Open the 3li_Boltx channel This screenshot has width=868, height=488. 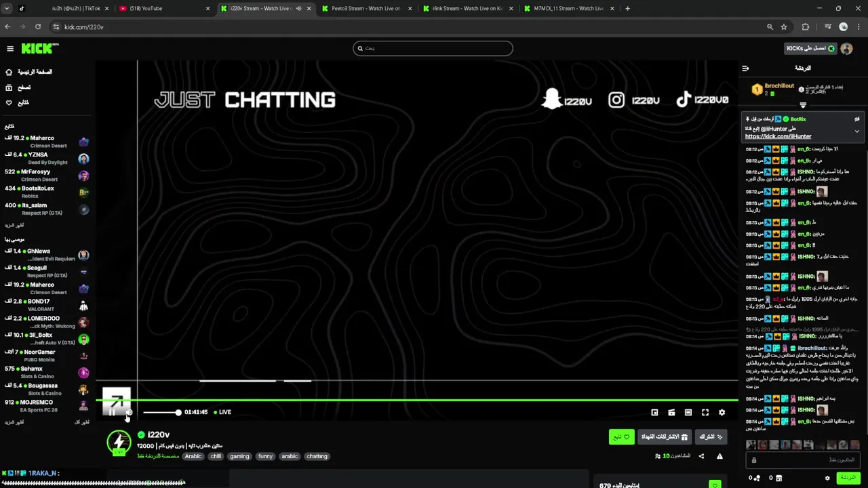[47, 338]
